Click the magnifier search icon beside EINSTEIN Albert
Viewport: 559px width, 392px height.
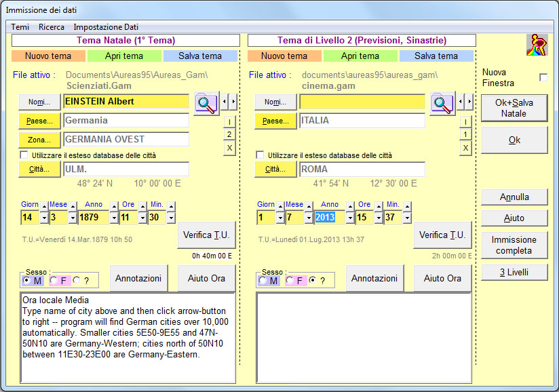tap(206, 103)
